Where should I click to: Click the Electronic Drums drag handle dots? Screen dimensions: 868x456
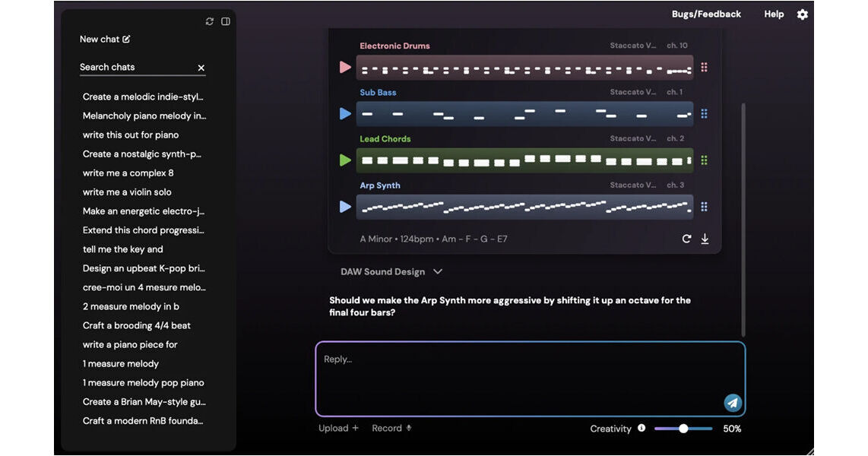(x=704, y=67)
